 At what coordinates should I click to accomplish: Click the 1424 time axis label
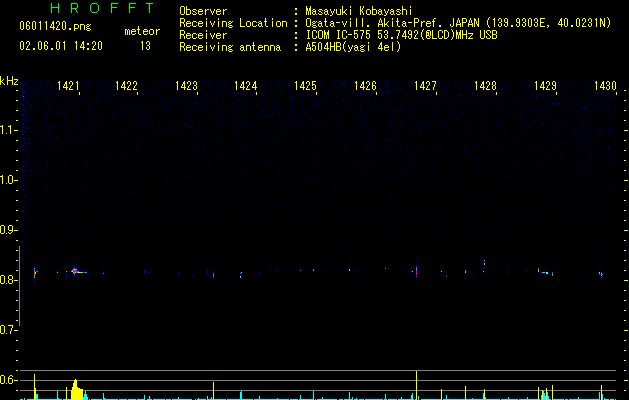click(x=246, y=85)
